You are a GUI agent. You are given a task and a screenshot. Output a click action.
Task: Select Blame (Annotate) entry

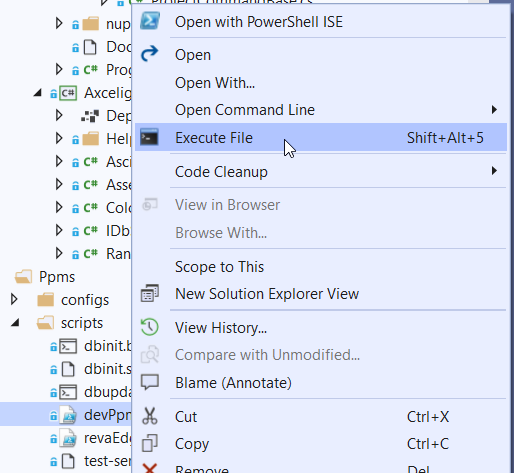[x=321, y=382]
